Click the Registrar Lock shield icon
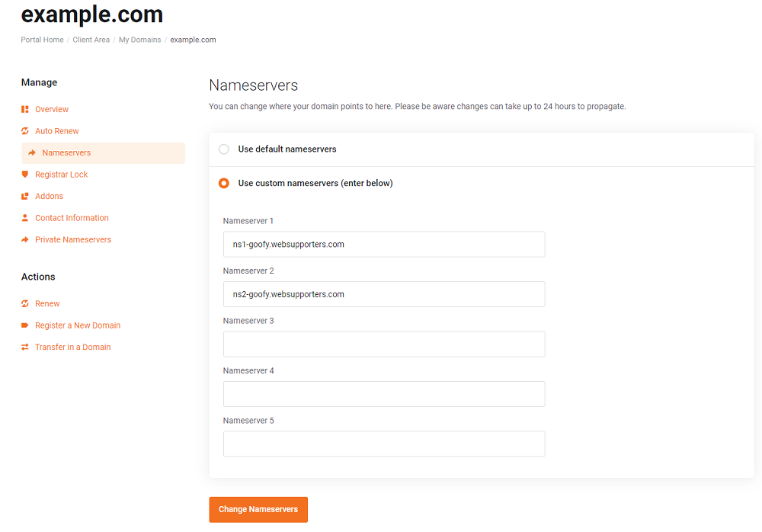762x532 pixels. click(x=25, y=174)
